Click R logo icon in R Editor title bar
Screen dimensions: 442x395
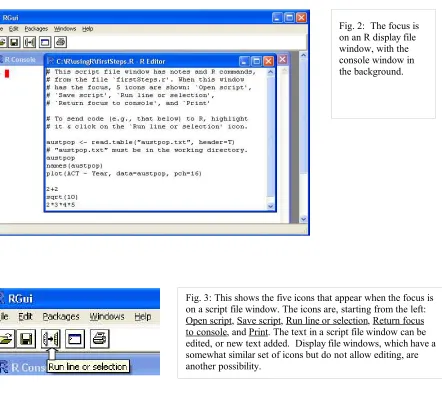pos(51,61)
